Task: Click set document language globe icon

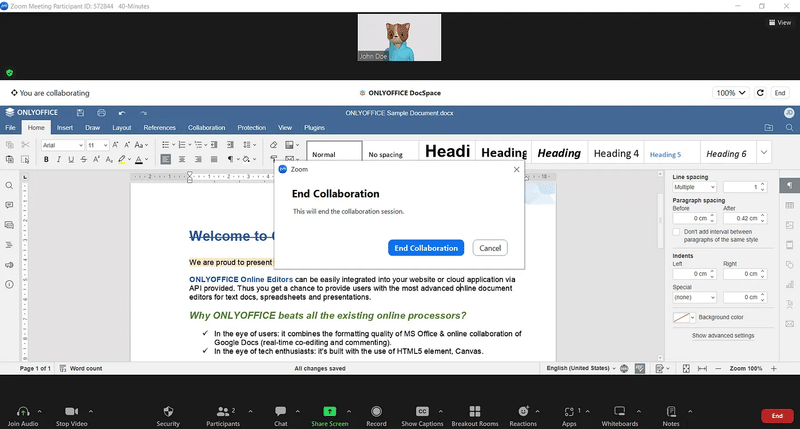Action: point(624,368)
